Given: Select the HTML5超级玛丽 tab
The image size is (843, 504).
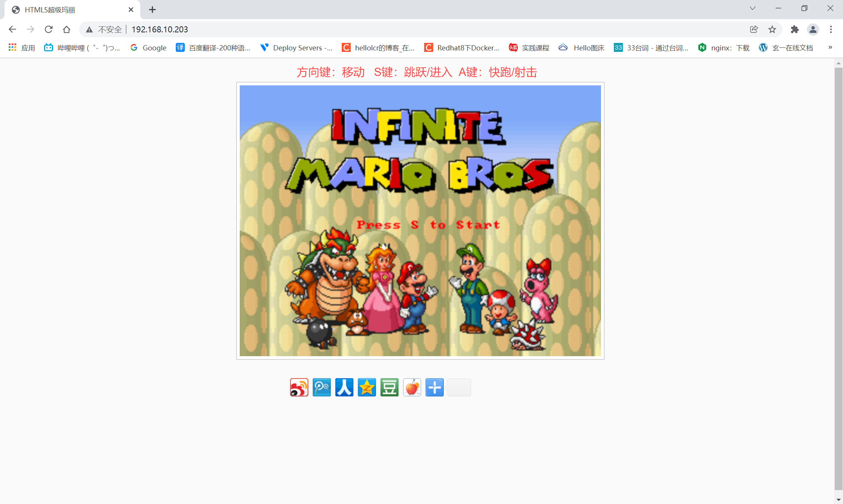Looking at the screenshot, I should point(68,10).
